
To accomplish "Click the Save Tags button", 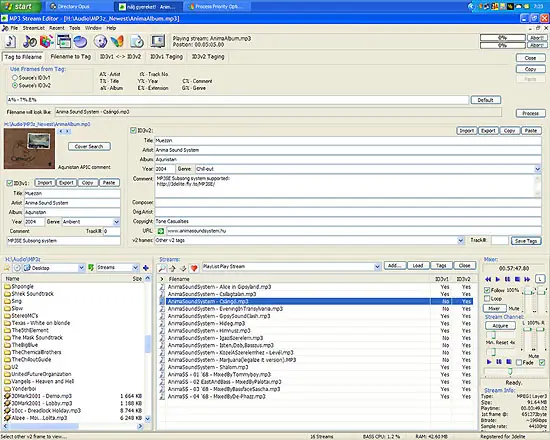I will [x=526, y=241].
